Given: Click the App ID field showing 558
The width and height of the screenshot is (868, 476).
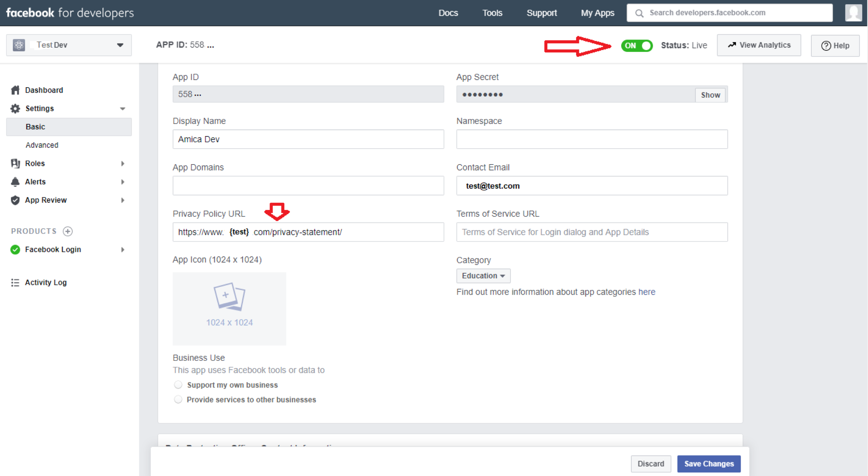Looking at the screenshot, I should pos(308,94).
